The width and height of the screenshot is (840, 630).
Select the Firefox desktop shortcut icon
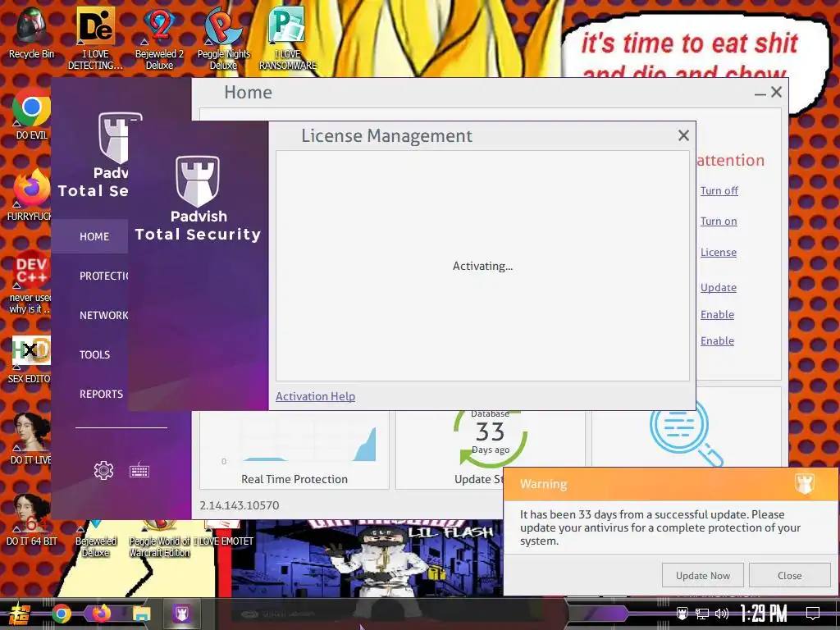(31, 195)
